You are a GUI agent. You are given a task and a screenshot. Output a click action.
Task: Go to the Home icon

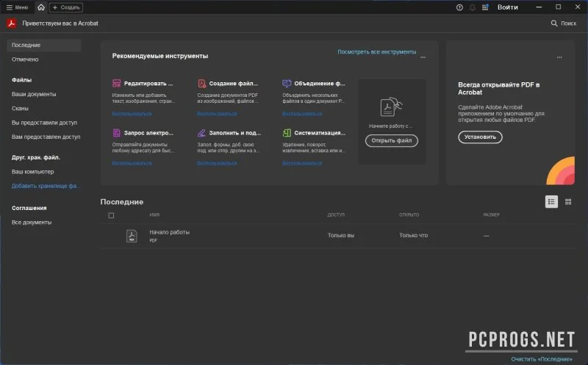point(41,7)
